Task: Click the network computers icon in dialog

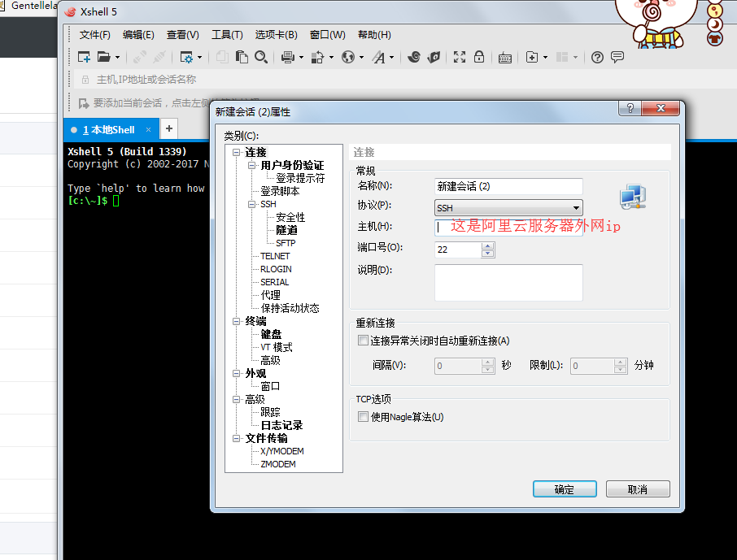Action: [633, 197]
